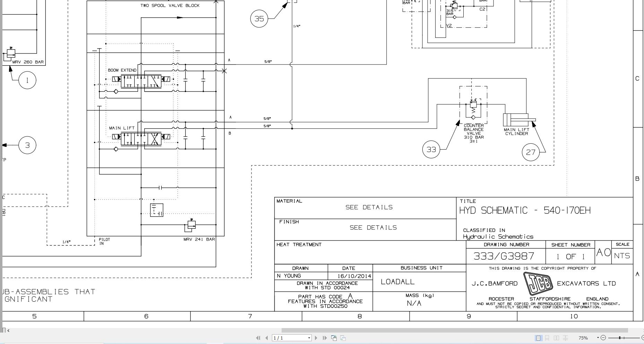This screenshot has height=344, width=644.
Task: Click the sheet number 1 OF 1
Action: [570, 257]
